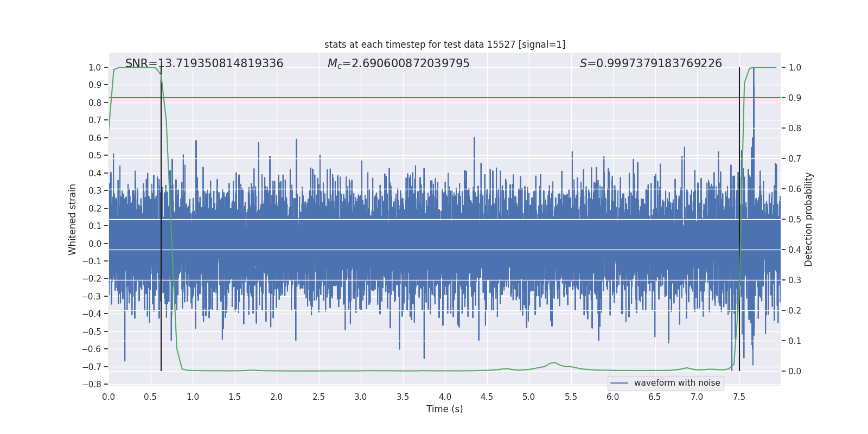Click the −0.8 tick on Whitened strain axis
This screenshot has width=868, height=434.
[x=92, y=384]
